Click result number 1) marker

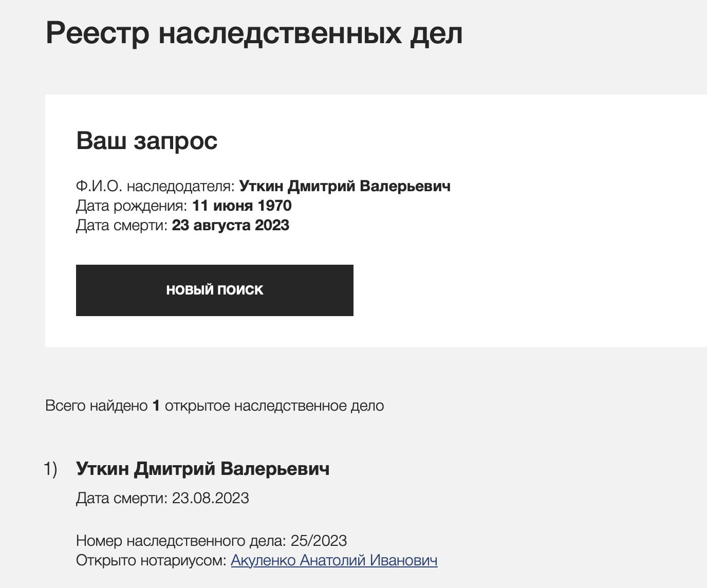(x=51, y=469)
